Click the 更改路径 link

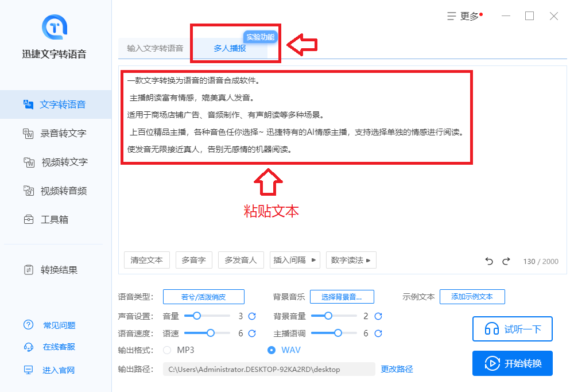(x=397, y=369)
